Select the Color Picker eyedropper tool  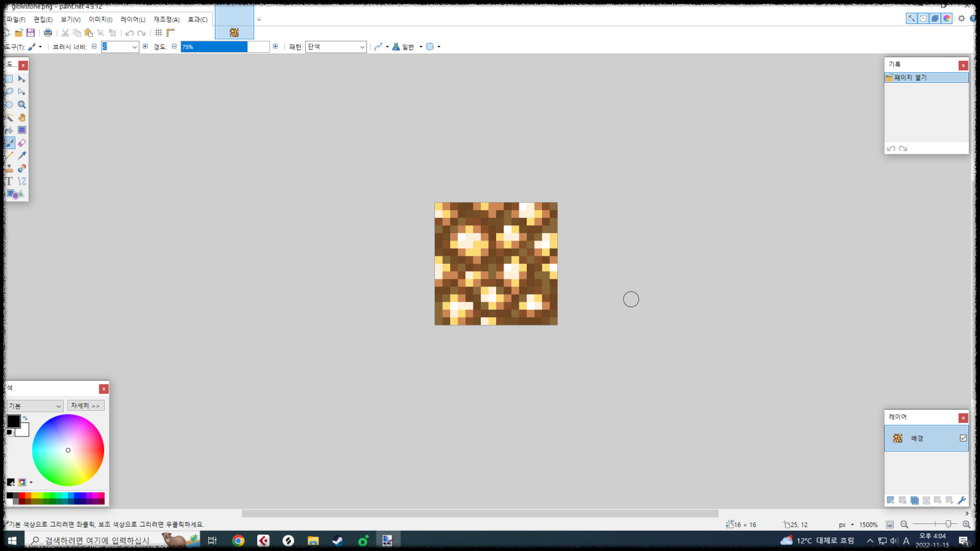tap(22, 156)
